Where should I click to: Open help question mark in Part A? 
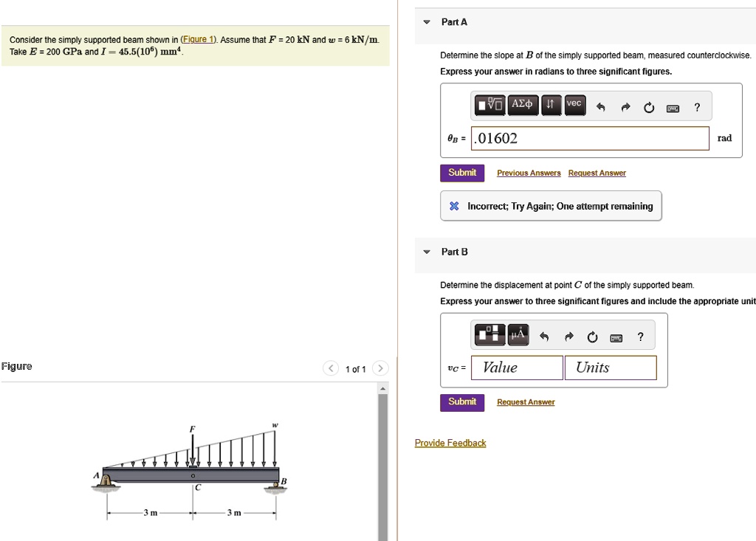pos(697,107)
